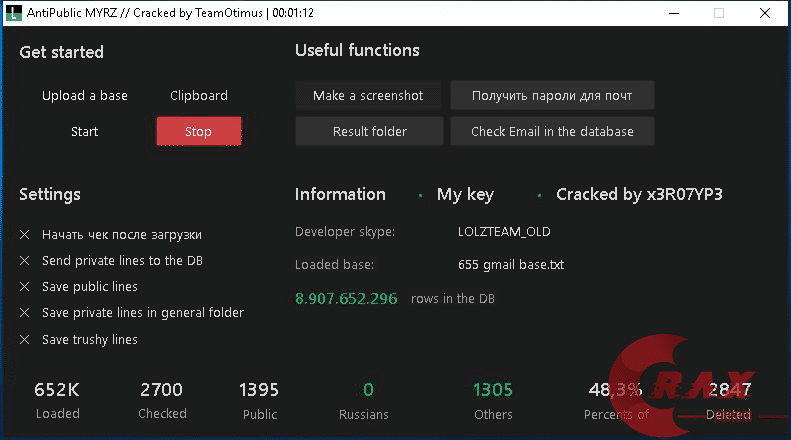Click Make a screenshot

point(368,96)
